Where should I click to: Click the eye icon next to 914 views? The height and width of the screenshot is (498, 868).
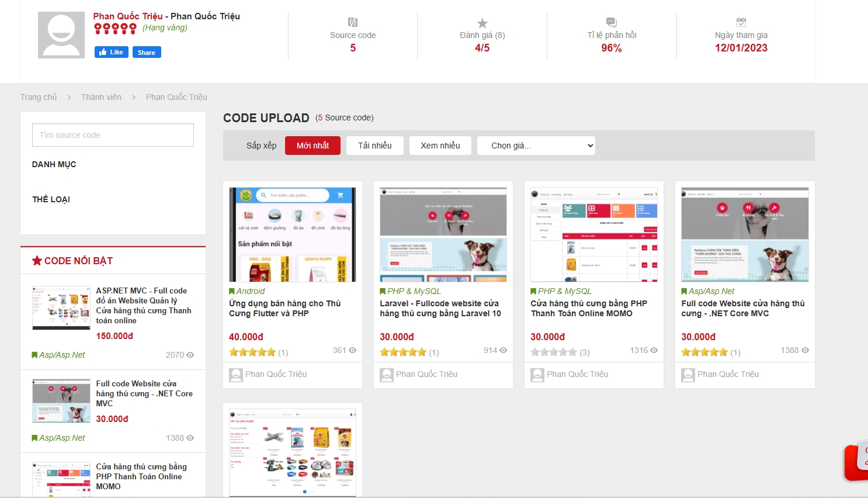(504, 350)
